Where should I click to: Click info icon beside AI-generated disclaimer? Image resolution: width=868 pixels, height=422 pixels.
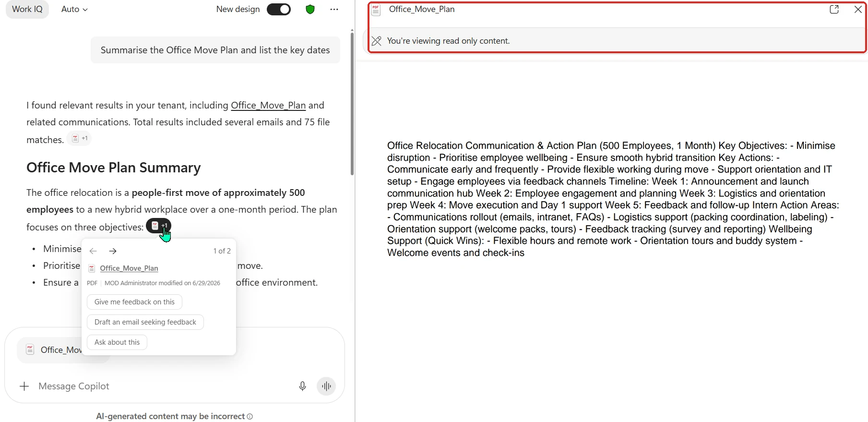tap(250, 416)
